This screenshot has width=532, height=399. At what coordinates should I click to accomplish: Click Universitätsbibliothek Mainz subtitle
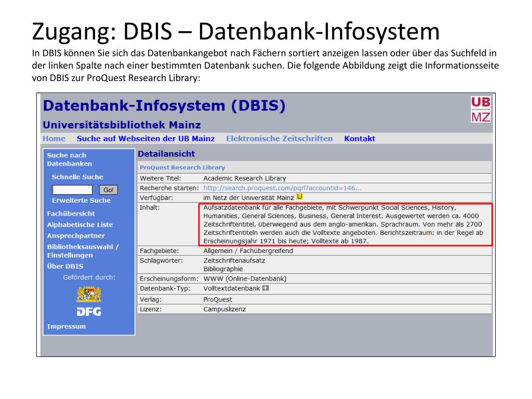(122, 125)
